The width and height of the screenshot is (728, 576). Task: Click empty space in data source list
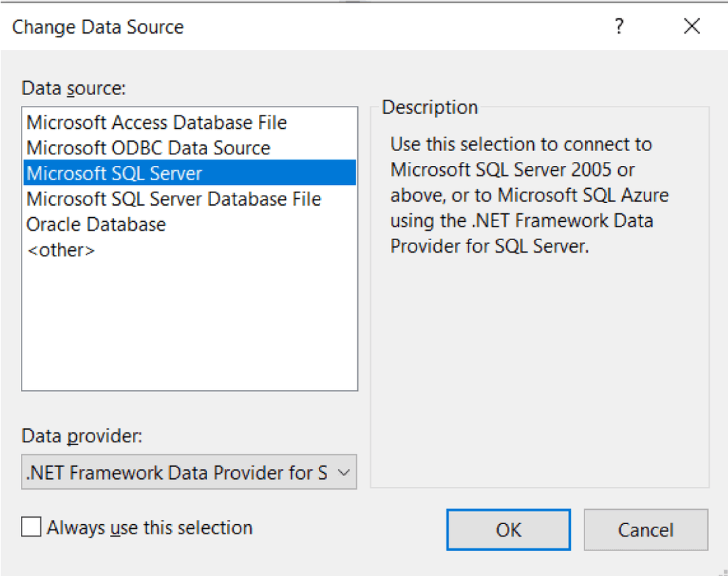pyautogui.click(x=189, y=324)
